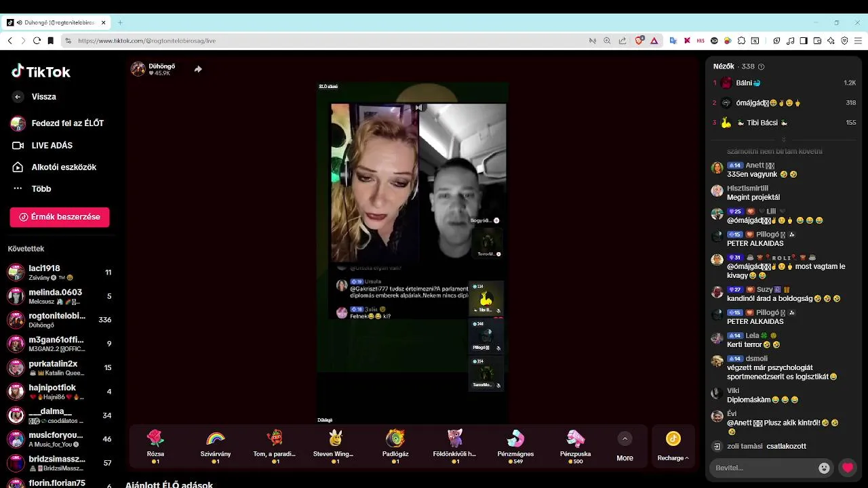This screenshot has width=868, height=488.
Task: Open LIVE ADÁS in the sidebar
Action: pos(43,145)
